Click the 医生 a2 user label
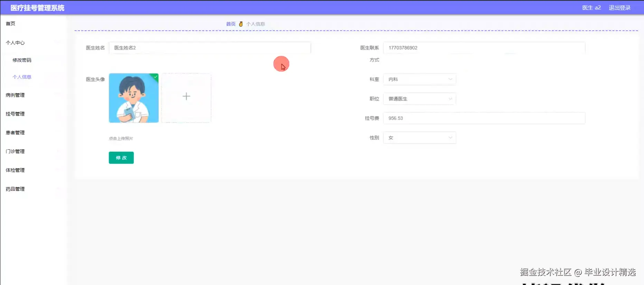644x285 pixels. coord(591,8)
